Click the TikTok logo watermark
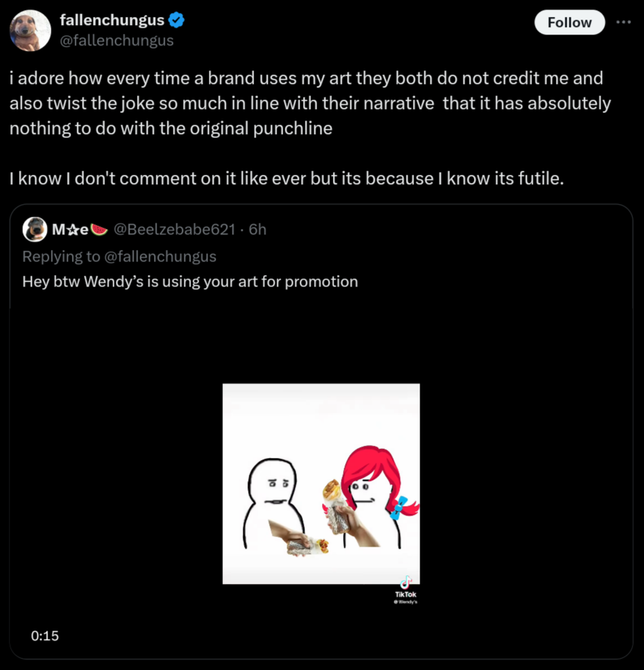The image size is (644, 670). tap(406, 583)
